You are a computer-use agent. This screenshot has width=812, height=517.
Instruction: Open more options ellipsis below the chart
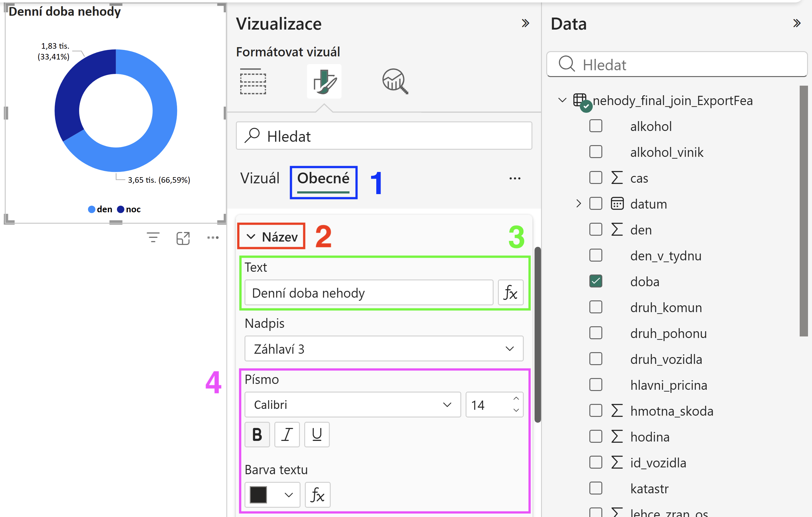click(213, 238)
